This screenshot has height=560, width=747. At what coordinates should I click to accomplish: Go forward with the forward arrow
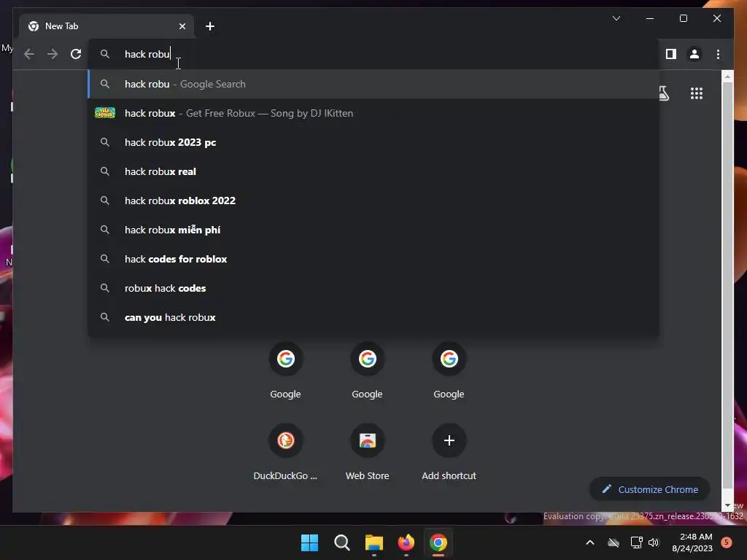point(53,54)
